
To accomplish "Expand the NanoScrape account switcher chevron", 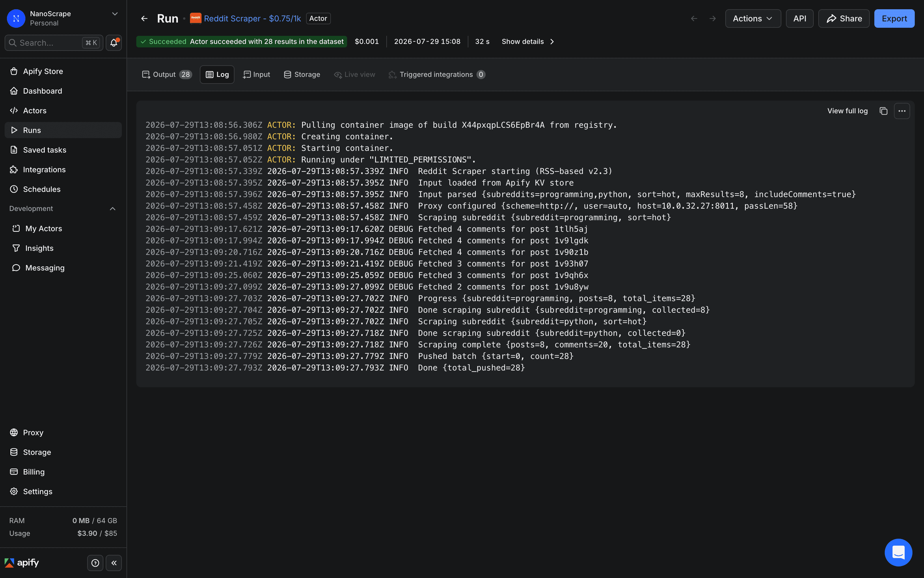I will coord(115,14).
